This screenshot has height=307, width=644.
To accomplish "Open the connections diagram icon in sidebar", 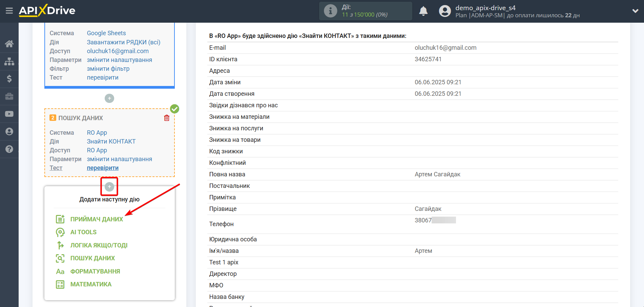I will (9, 61).
